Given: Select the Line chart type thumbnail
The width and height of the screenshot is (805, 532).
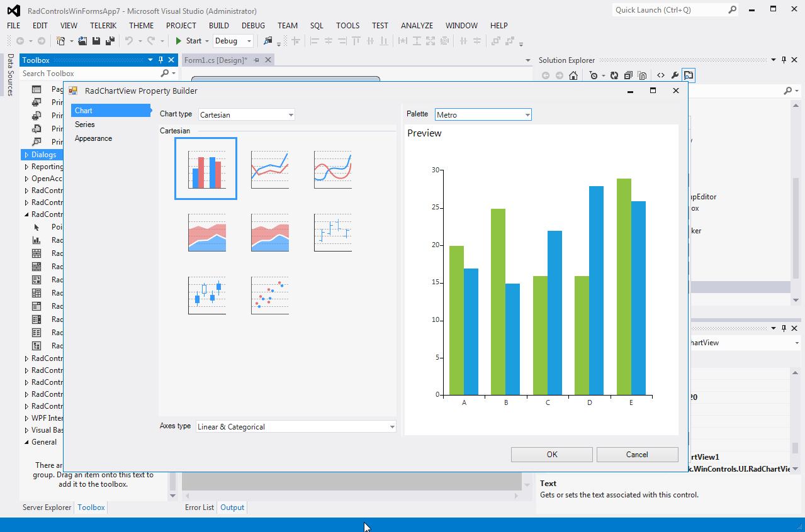Looking at the screenshot, I should (270, 169).
